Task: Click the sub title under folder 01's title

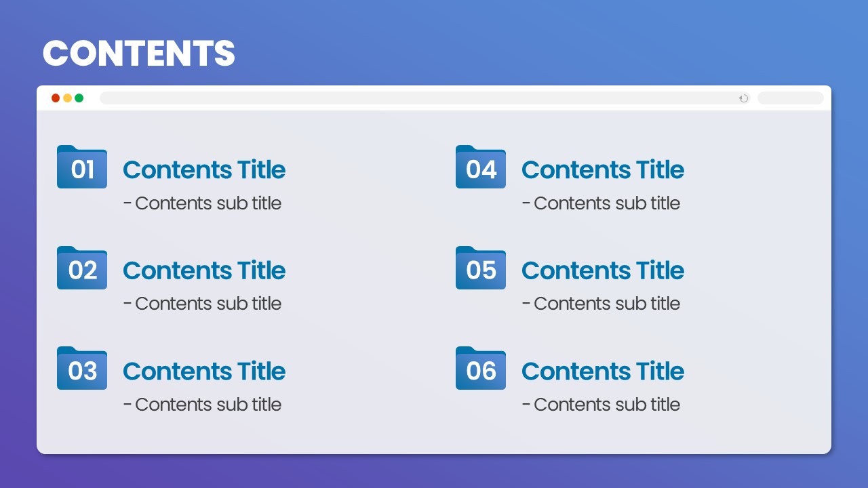Action: (203, 203)
